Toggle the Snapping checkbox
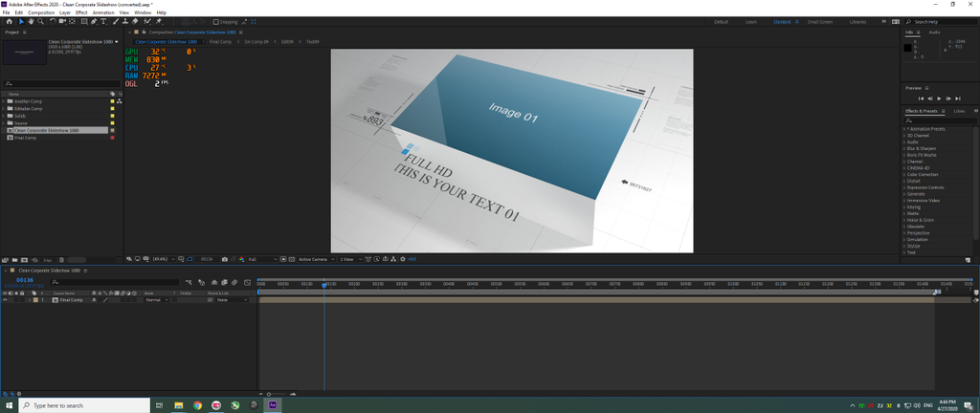This screenshot has height=413, width=980. click(x=216, y=21)
